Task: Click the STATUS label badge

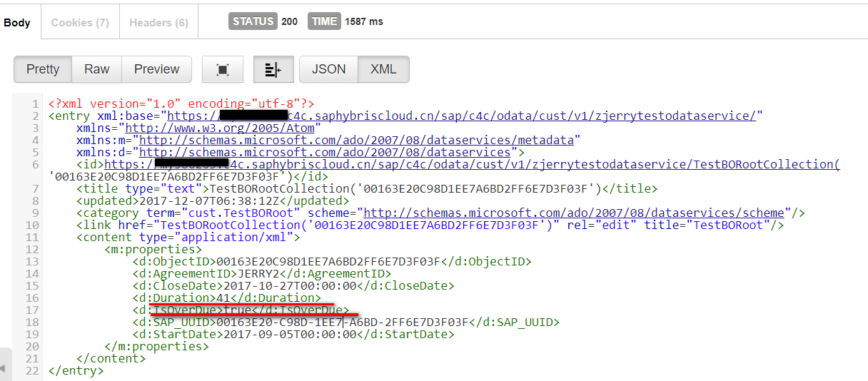Action: 253,21
